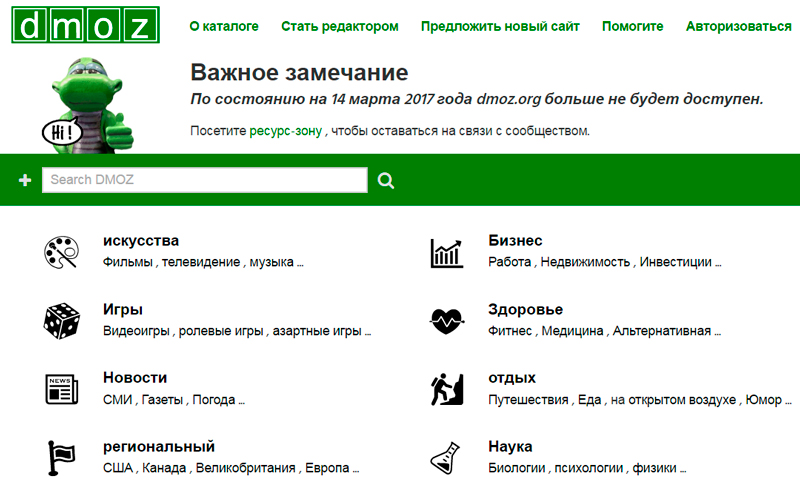Click the plus icon beside search box
Viewport: 800px width, 492px height.
(x=25, y=180)
